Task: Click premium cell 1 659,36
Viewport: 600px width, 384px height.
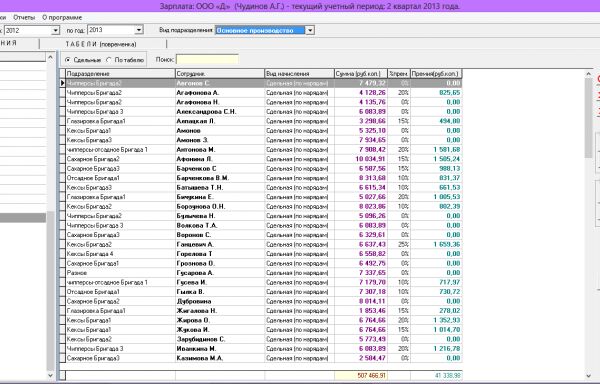Action: [x=436, y=244]
